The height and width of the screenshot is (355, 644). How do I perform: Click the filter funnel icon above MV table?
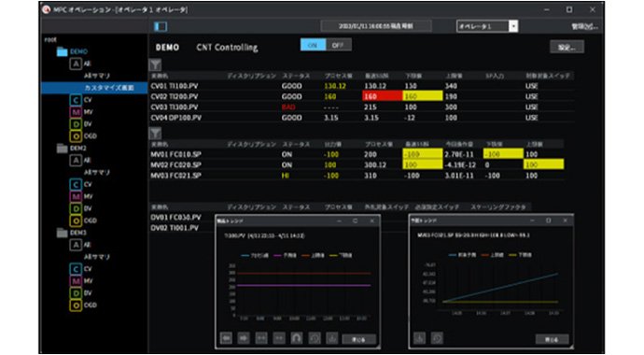(155, 133)
